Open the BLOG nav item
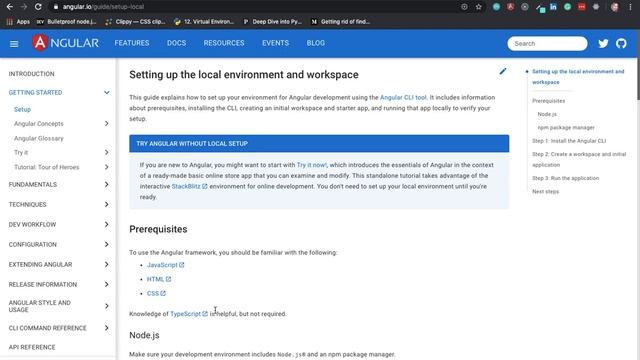Screen dimensions: 640x360 click(316, 43)
